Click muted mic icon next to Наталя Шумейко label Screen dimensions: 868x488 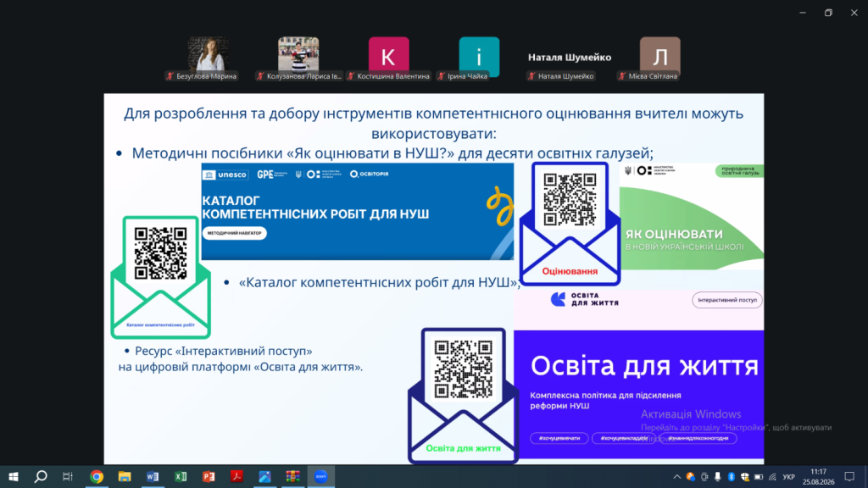pyautogui.click(x=531, y=76)
